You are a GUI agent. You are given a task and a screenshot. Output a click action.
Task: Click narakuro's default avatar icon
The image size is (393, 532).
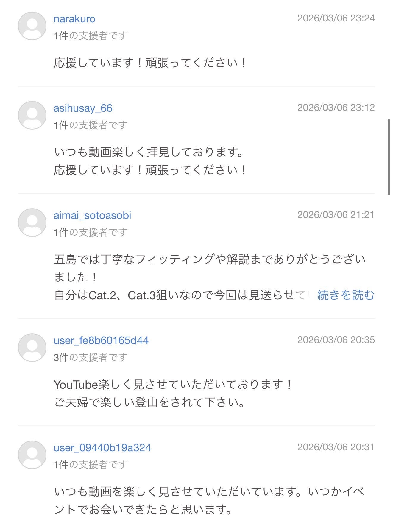click(32, 26)
